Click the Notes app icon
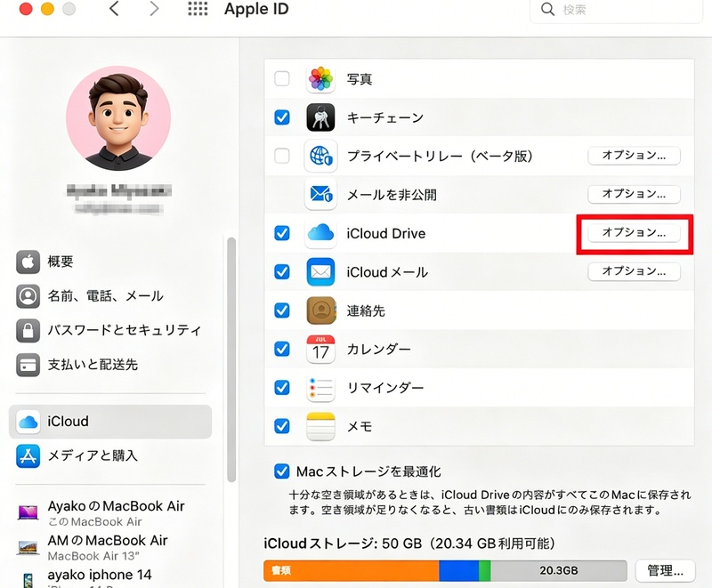This screenshot has height=588, width=712. (x=320, y=426)
